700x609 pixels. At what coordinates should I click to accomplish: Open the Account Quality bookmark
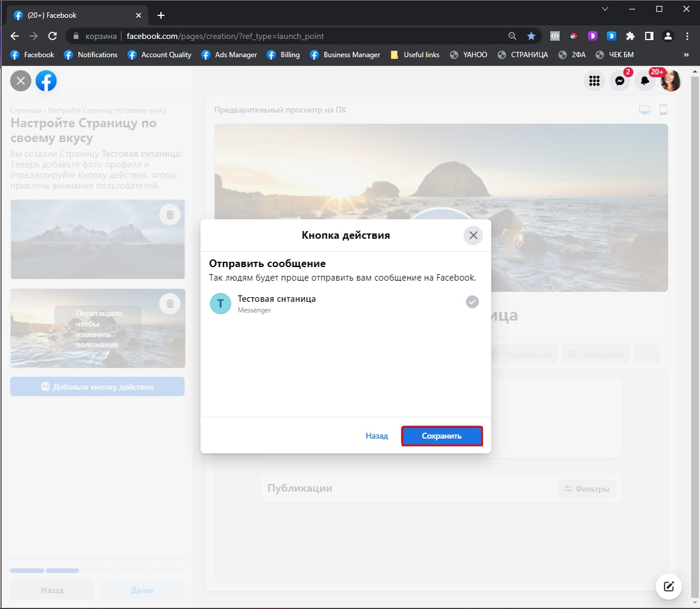159,55
